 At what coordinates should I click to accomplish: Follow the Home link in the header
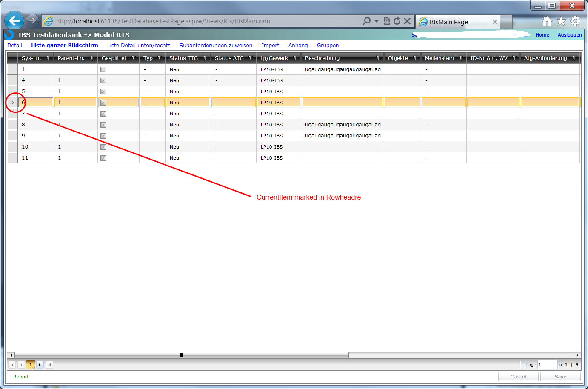click(x=542, y=35)
